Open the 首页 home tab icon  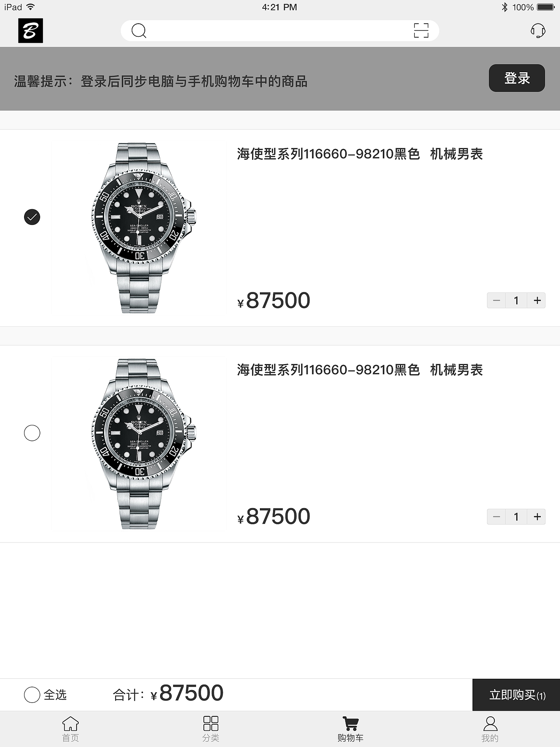(x=70, y=723)
